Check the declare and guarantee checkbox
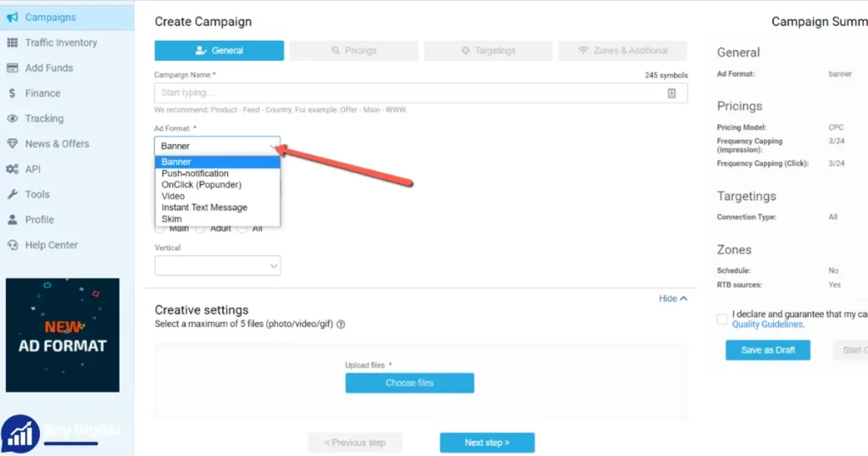This screenshot has height=456, width=868. click(x=722, y=320)
